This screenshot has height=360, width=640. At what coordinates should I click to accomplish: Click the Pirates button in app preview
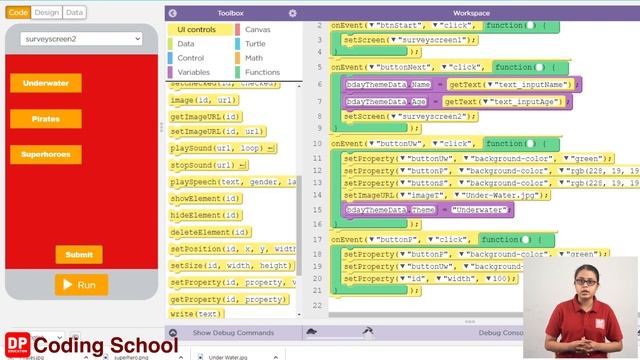(46, 119)
